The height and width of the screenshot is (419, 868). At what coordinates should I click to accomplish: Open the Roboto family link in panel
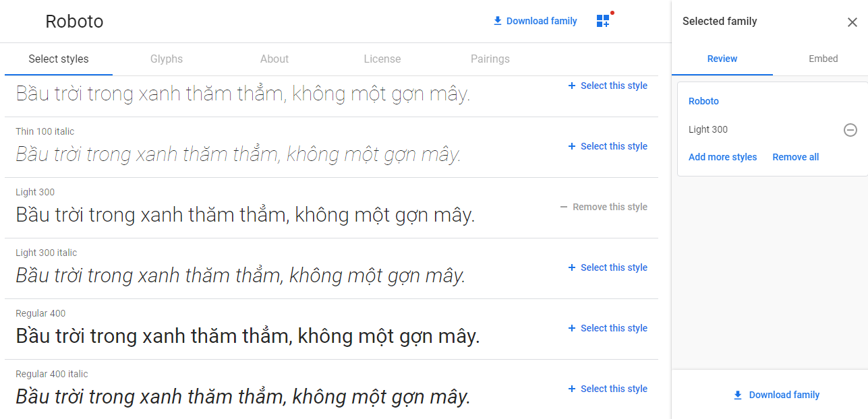(x=703, y=101)
